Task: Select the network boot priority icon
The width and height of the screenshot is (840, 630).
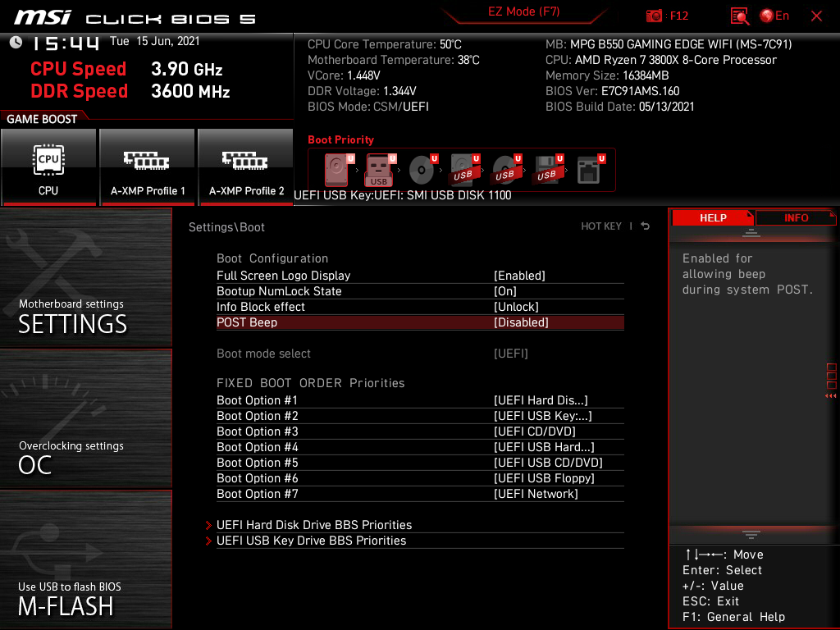Action: tap(591, 170)
